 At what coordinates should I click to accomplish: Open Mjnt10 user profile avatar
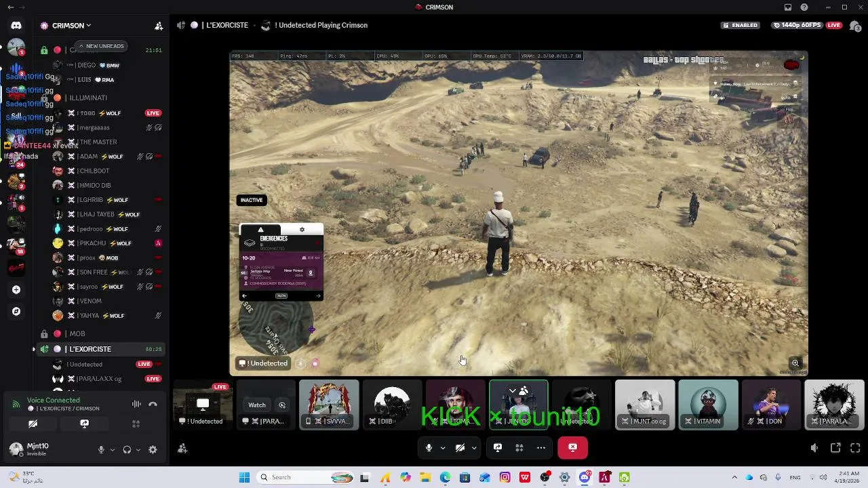point(16,449)
